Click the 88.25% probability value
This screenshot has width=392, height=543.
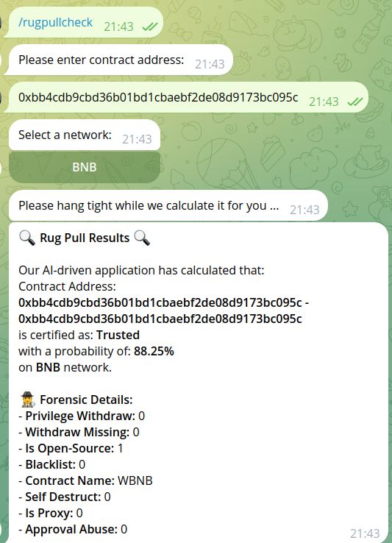pos(154,351)
